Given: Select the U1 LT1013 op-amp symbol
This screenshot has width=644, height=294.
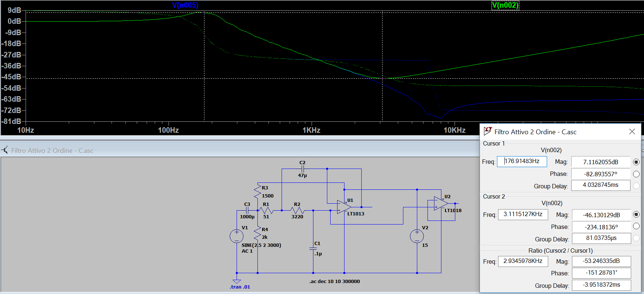Looking at the screenshot, I should click(x=343, y=207).
